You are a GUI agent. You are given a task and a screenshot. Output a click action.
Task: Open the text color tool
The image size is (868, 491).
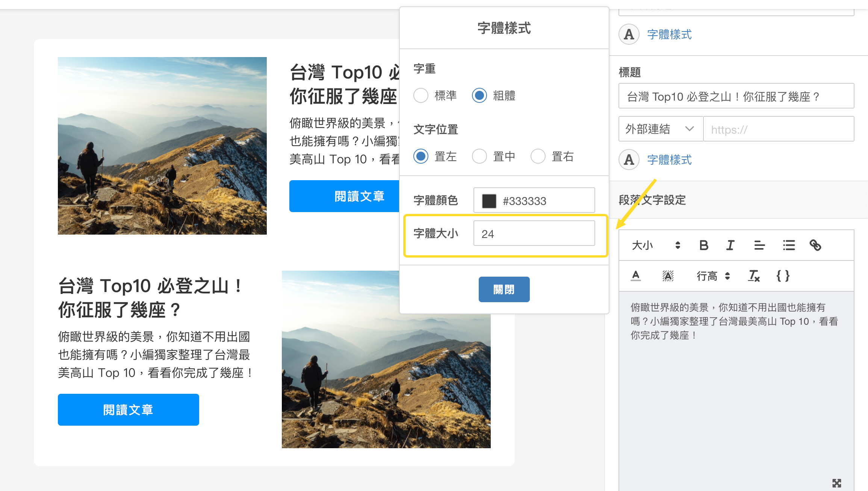point(636,276)
